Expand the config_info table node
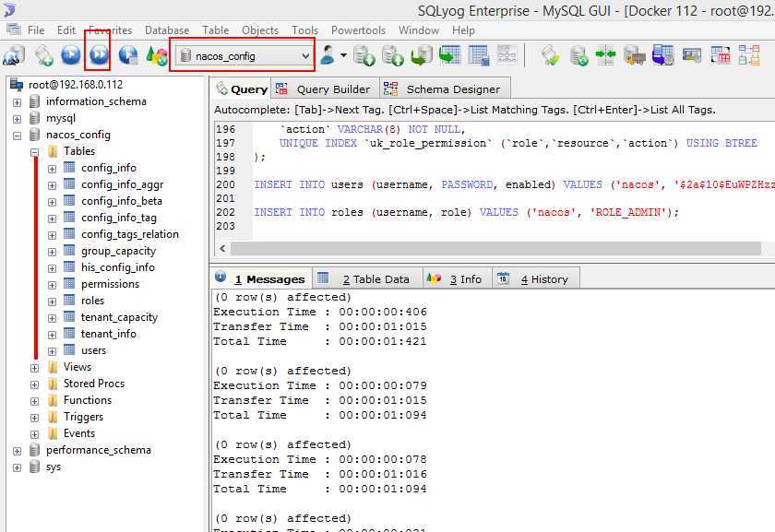 (52, 169)
